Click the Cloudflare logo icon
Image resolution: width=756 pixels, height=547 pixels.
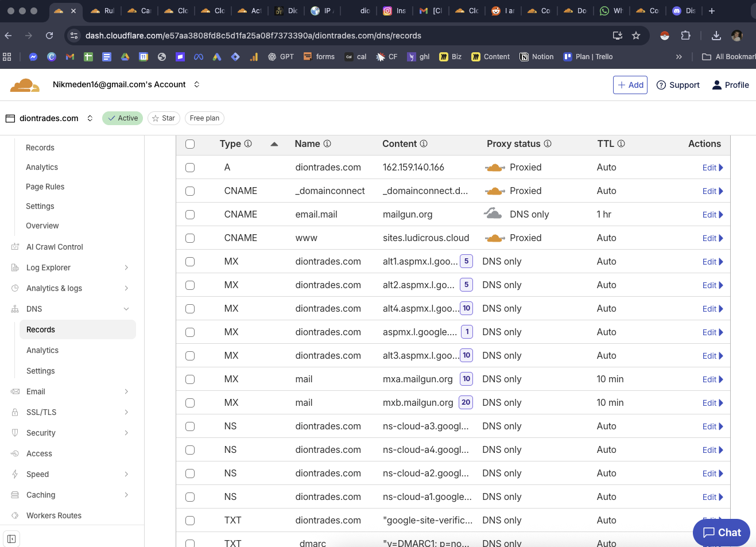25,86
